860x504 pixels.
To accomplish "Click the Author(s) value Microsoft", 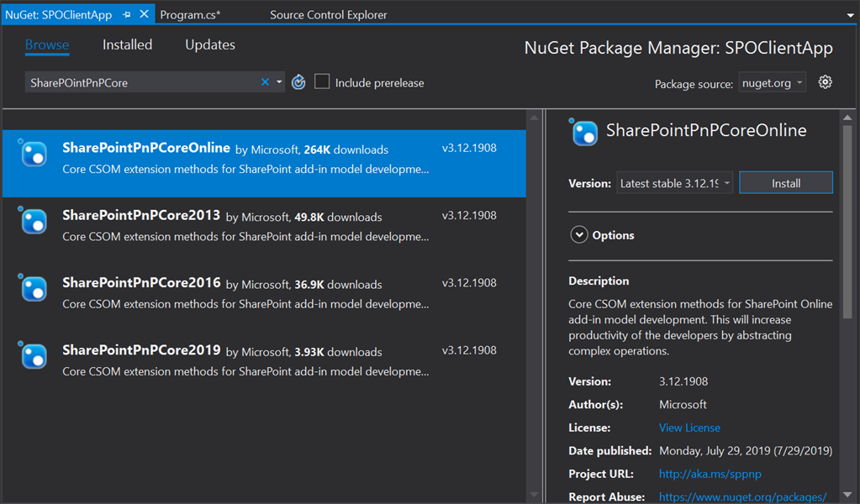I will coord(683,404).
